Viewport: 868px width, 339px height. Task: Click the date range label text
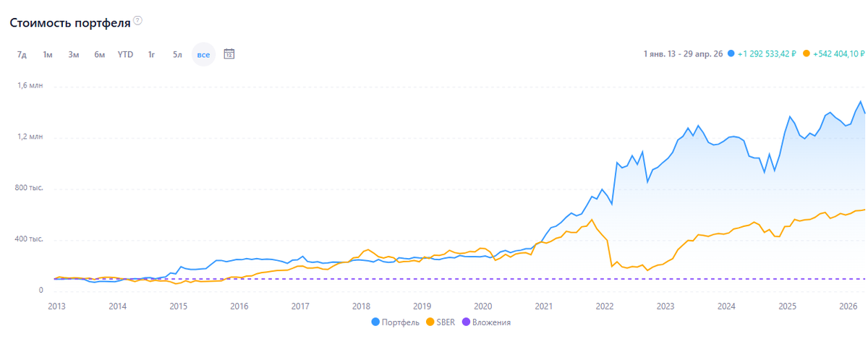683,53
